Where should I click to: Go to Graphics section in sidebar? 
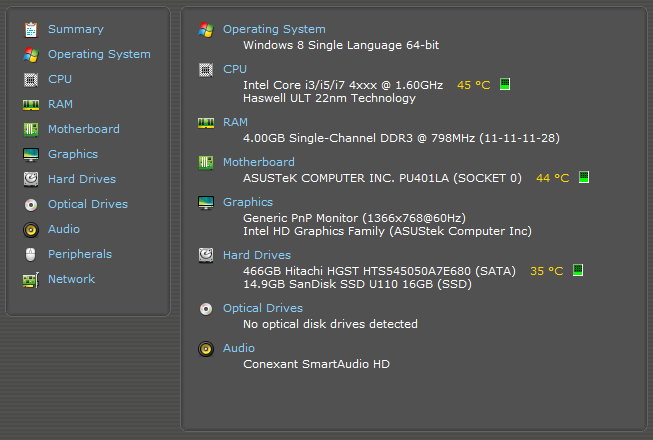coord(73,154)
